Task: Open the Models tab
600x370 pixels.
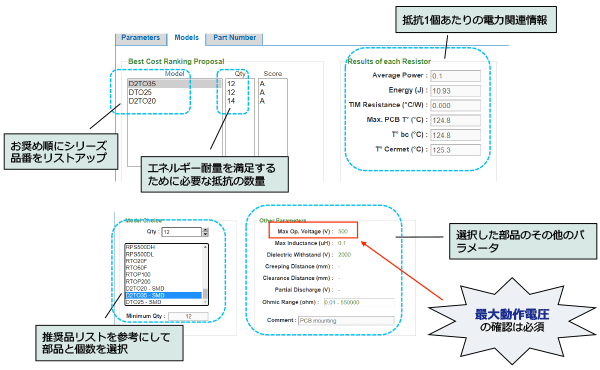Action: tap(186, 38)
